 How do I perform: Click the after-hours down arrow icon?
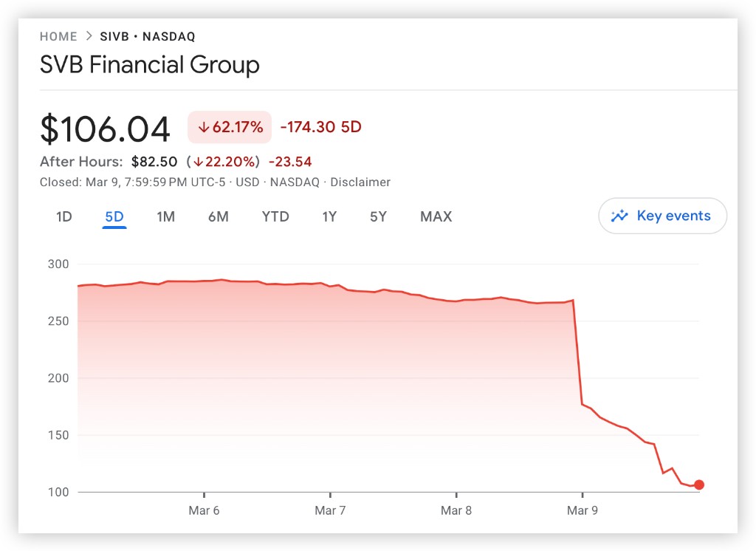click(199, 162)
